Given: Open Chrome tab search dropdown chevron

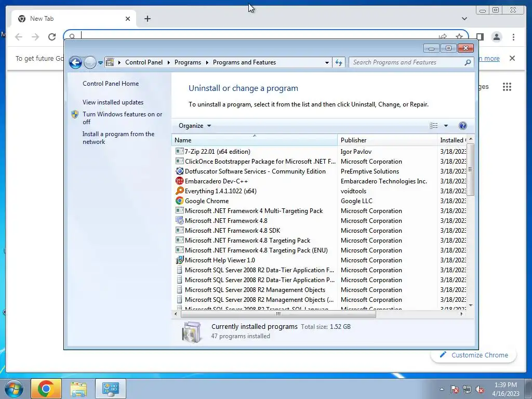Looking at the screenshot, I should coord(464,19).
